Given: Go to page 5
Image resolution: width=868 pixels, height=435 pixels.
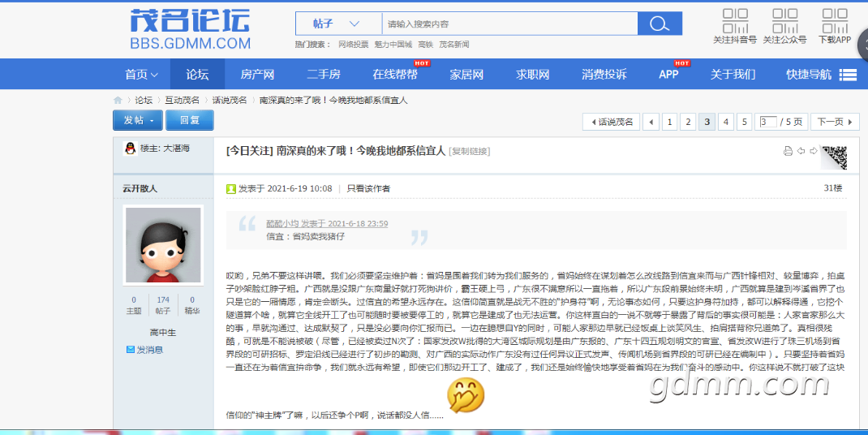Looking at the screenshot, I should coord(745,122).
